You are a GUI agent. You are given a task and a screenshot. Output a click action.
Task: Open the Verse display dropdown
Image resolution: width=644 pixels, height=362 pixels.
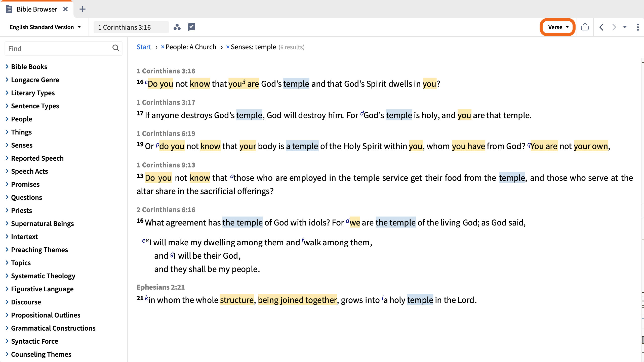coord(558,27)
